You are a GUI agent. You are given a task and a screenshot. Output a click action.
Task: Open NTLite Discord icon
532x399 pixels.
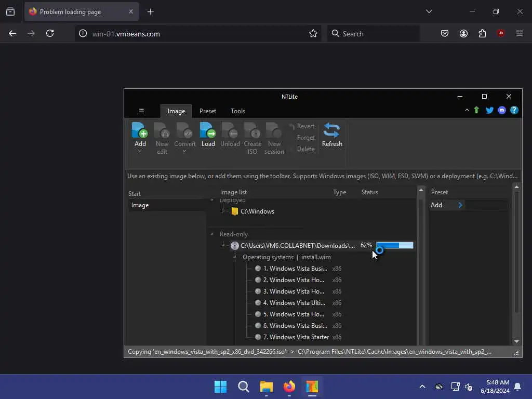(501, 110)
